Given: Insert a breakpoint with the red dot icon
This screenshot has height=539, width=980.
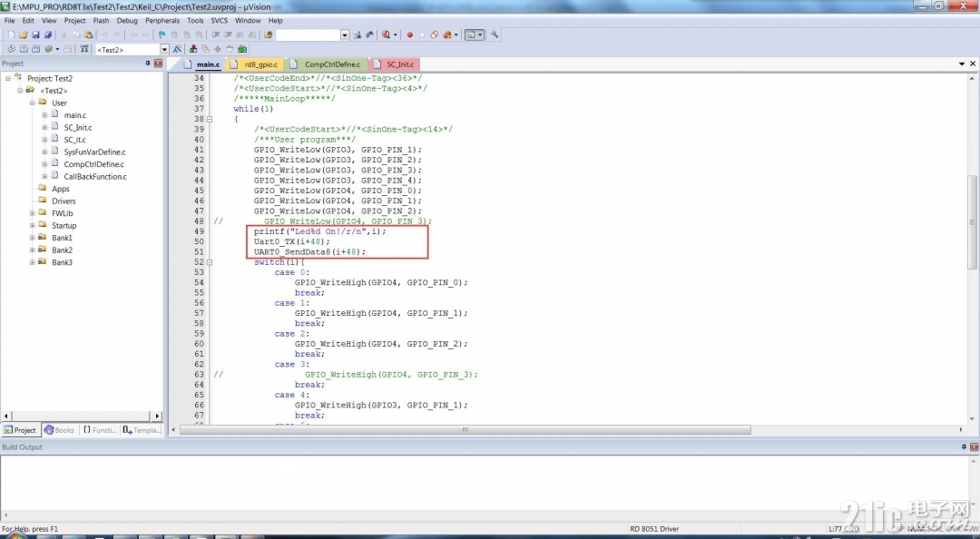Looking at the screenshot, I should point(410,35).
